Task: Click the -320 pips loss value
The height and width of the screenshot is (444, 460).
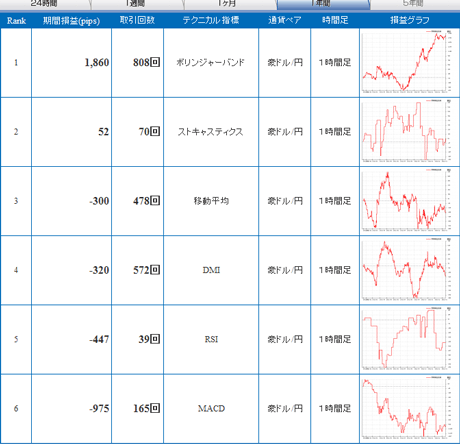Action: [99, 270]
